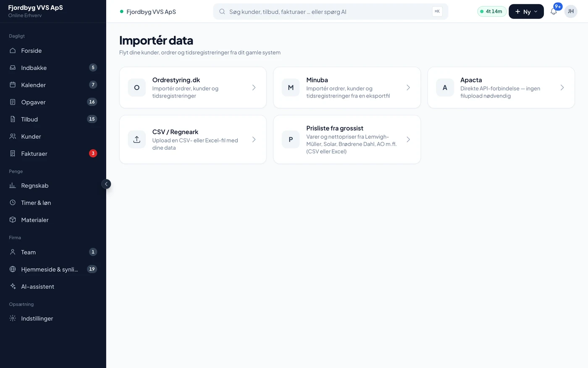Viewport: 588px width, 368px height.
Task: Click the red Fakturaer count badge
Action: [x=93, y=154]
